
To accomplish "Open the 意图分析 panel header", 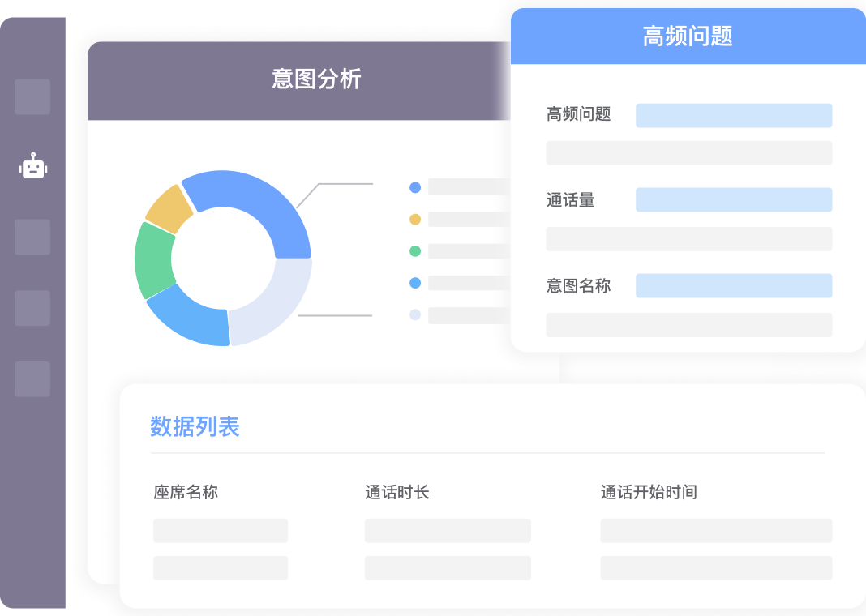I will click(316, 79).
